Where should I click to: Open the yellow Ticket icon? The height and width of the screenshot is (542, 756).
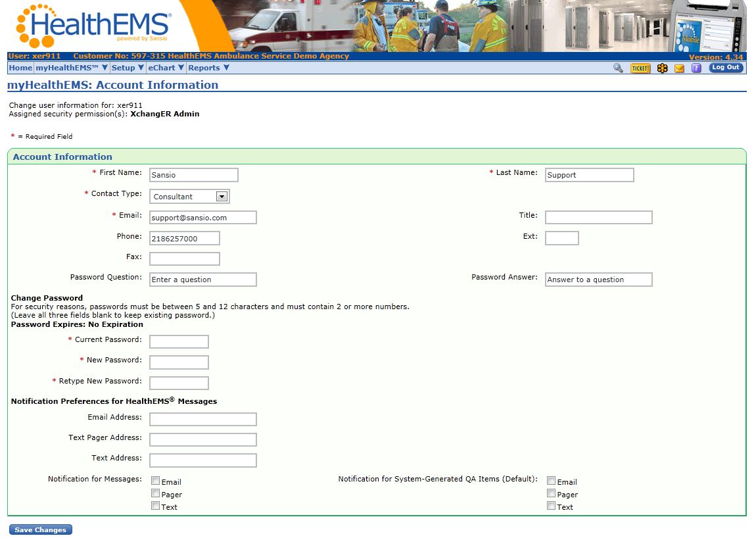[x=640, y=68]
